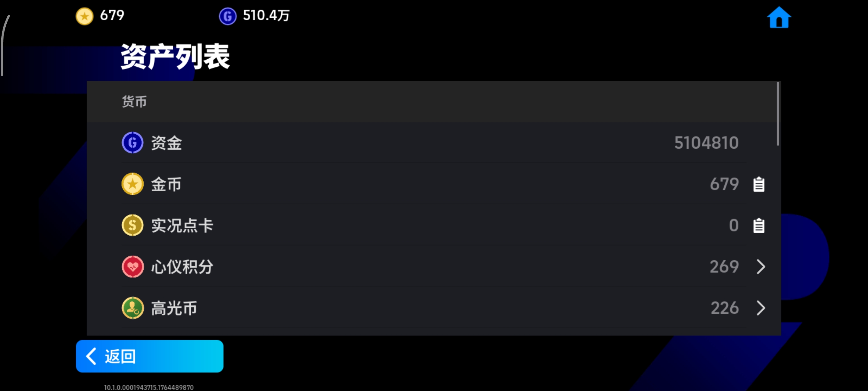Select the 高光币 row label
This screenshot has height=391, width=868.
tap(174, 308)
